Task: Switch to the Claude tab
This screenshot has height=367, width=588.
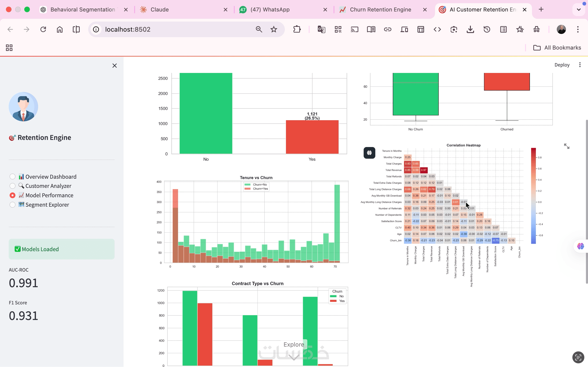Action: (x=160, y=10)
